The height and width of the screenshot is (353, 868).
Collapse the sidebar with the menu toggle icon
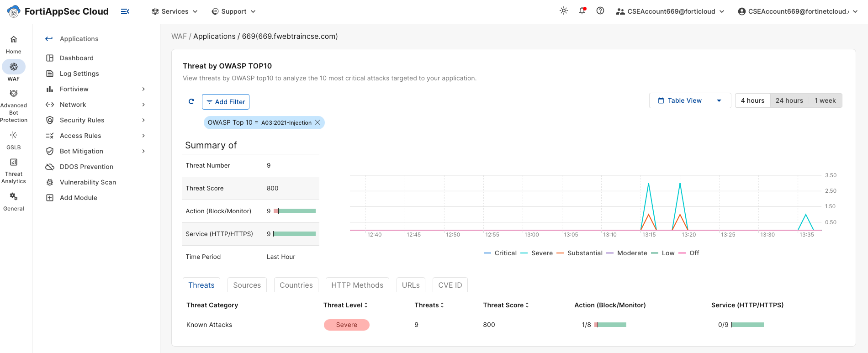point(125,11)
